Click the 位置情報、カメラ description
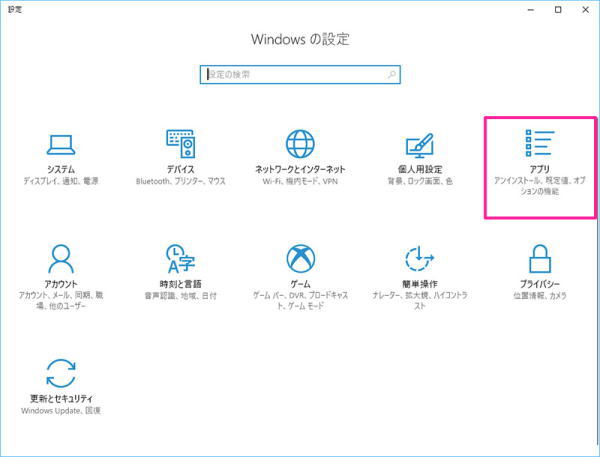The width and height of the screenshot is (600, 457). [540, 295]
